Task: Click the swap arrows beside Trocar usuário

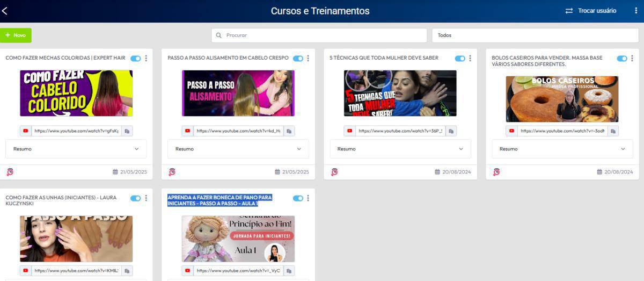Action: (x=569, y=11)
